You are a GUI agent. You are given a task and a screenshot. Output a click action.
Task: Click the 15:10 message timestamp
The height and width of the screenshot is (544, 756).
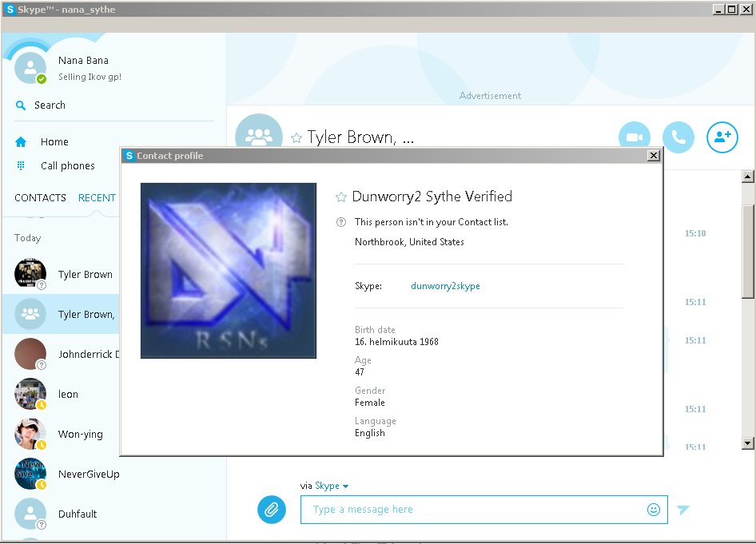point(695,233)
